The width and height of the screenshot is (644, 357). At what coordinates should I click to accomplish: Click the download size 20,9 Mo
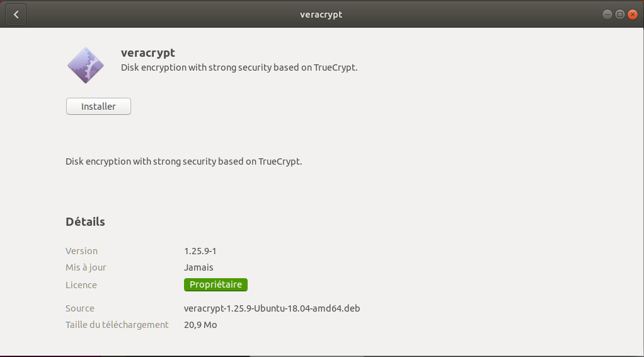click(x=200, y=325)
